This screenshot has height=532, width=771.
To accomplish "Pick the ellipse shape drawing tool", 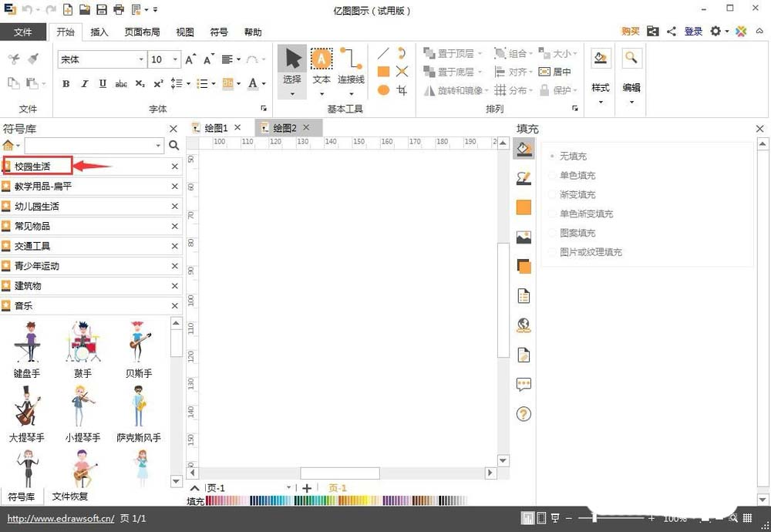I will click(x=382, y=89).
